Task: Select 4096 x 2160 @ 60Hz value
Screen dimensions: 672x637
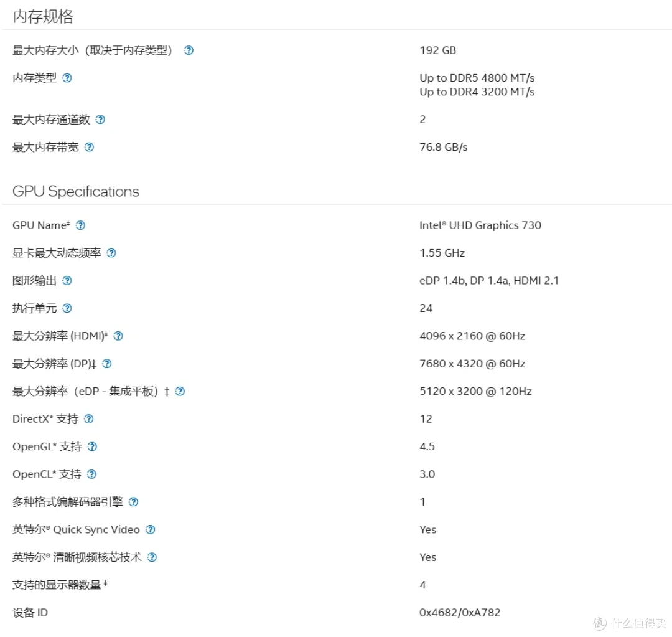Action: [x=472, y=336]
